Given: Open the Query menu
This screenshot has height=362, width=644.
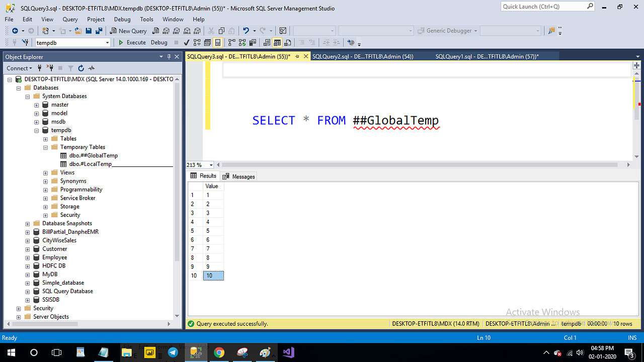Looking at the screenshot, I should 70,19.
